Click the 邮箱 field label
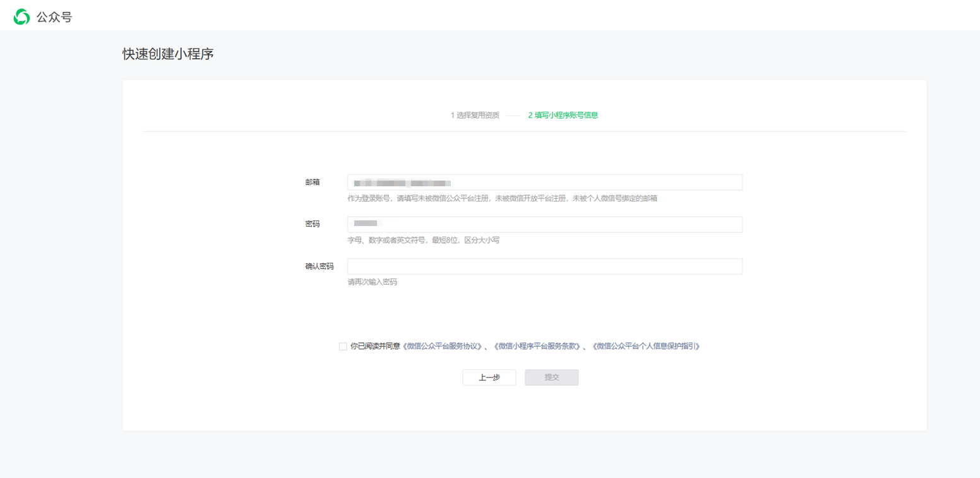Screen dimensions: 980x478 coord(313,182)
